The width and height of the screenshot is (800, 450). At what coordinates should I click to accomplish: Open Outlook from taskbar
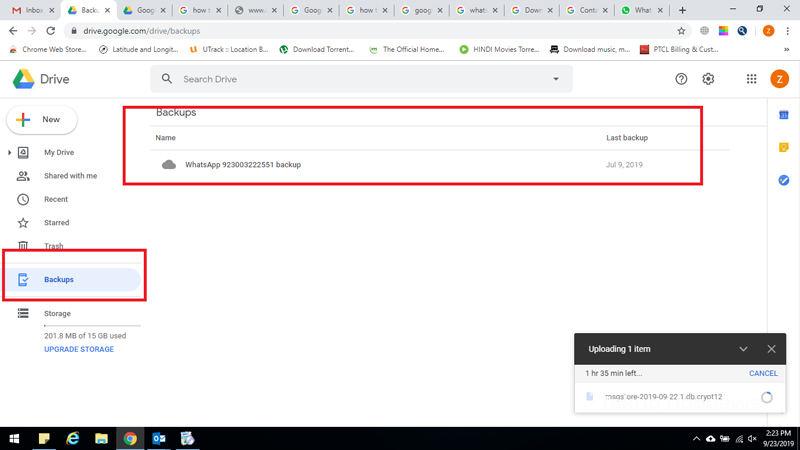click(x=159, y=439)
